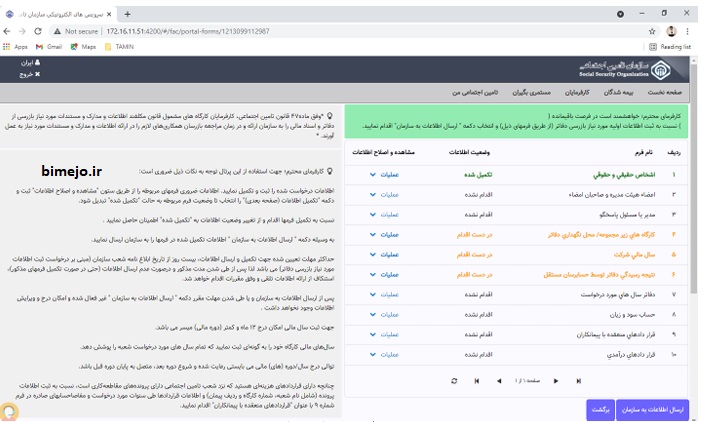Click the browser forward arrow

click(x=22, y=31)
